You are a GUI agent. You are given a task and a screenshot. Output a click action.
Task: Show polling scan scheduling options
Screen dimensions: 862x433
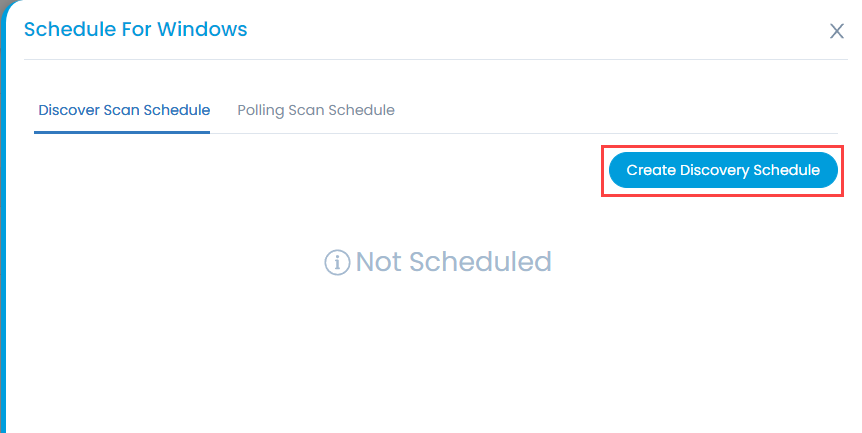pyautogui.click(x=316, y=110)
